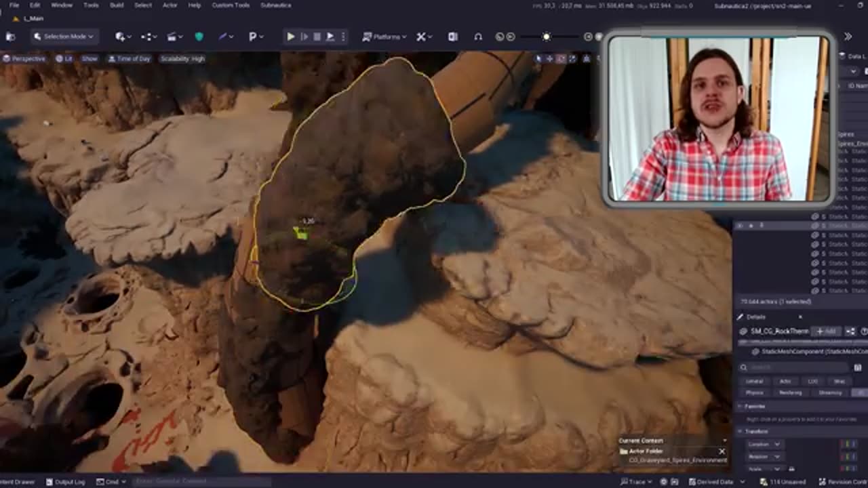
Task: Select the LOD filter in Details
Action: pos(813,382)
